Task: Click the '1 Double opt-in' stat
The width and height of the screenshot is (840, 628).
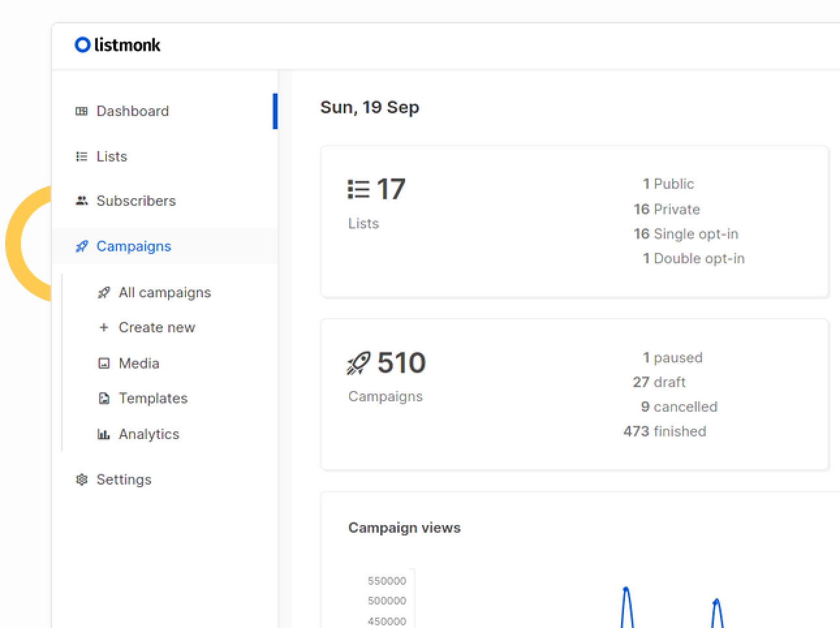Action: click(693, 259)
